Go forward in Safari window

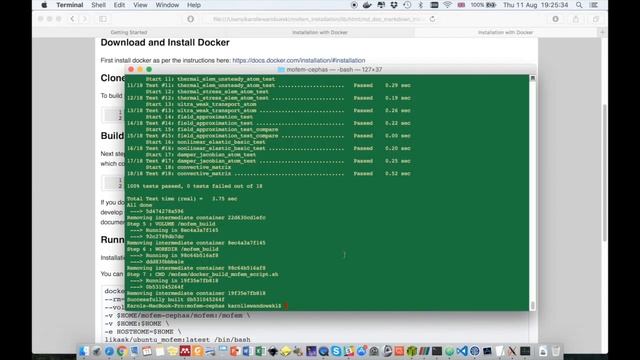click(84, 19)
